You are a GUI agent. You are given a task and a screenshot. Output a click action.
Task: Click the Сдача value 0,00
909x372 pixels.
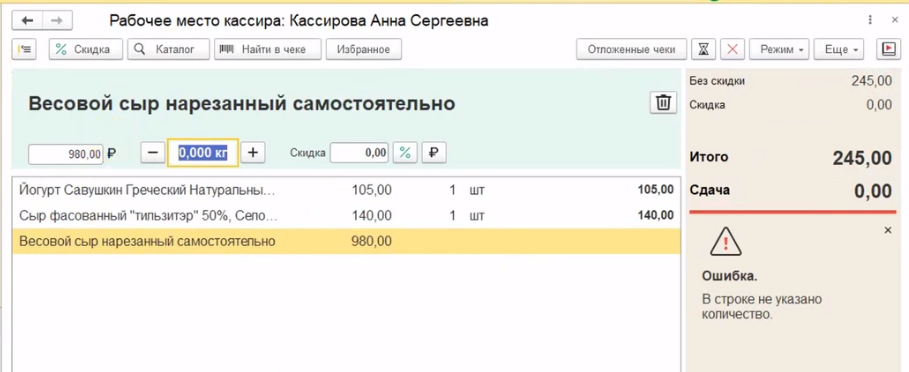tap(873, 191)
